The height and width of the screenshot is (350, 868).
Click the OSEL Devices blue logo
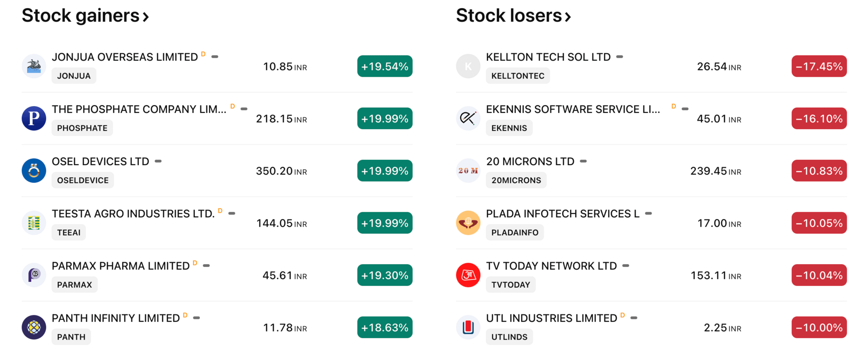click(x=34, y=171)
